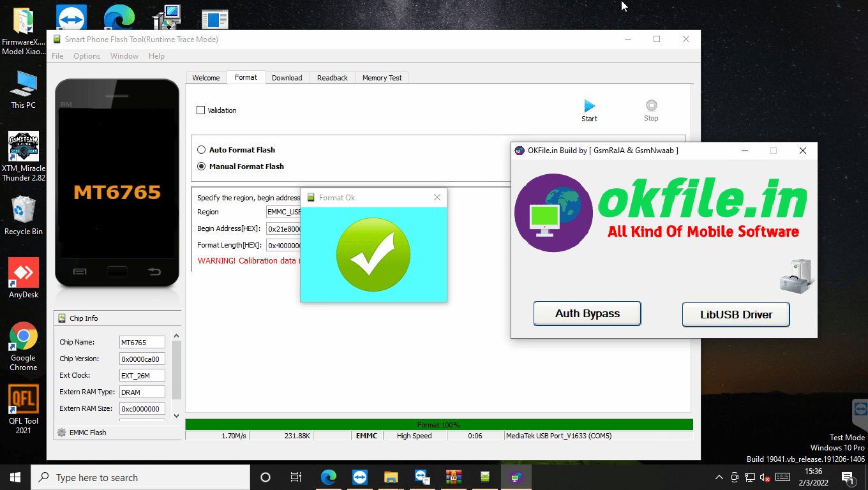
Task: Open File Explorer from taskbar
Action: coord(391,477)
